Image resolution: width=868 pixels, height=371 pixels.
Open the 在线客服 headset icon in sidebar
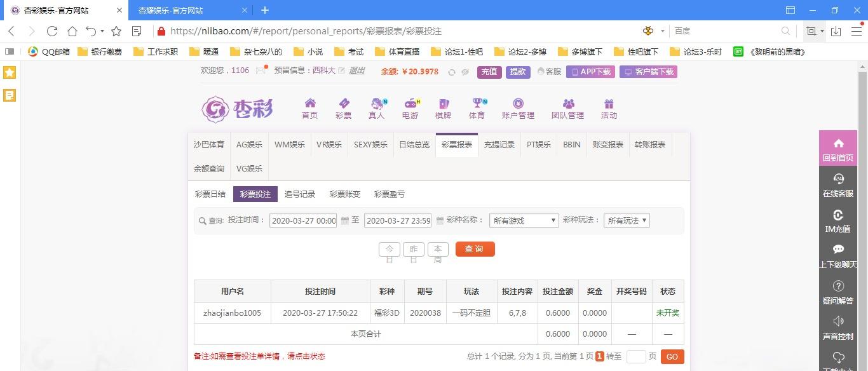pos(838,180)
